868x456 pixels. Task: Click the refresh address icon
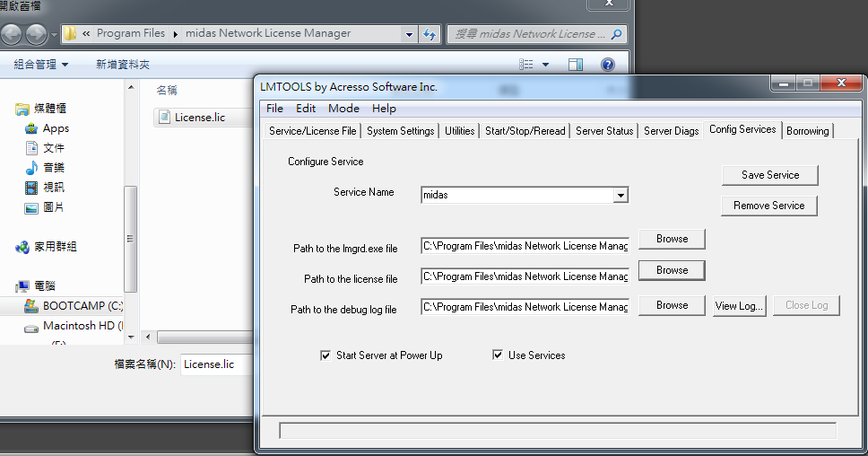[x=430, y=34]
